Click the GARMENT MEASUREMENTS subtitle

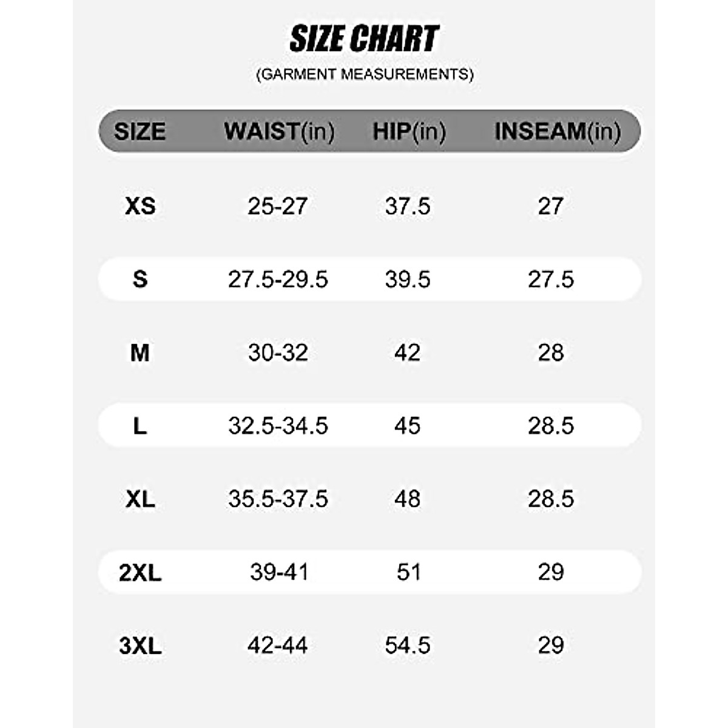click(x=364, y=74)
